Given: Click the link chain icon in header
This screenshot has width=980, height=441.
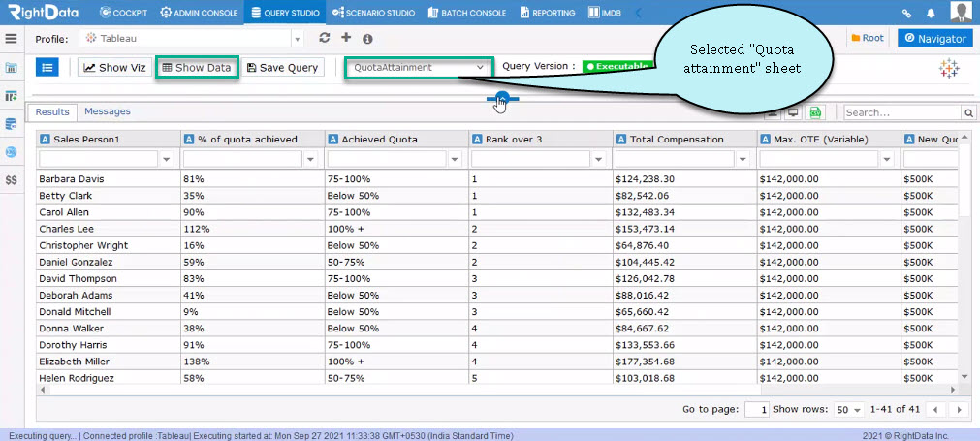Looking at the screenshot, I should 906,13.
